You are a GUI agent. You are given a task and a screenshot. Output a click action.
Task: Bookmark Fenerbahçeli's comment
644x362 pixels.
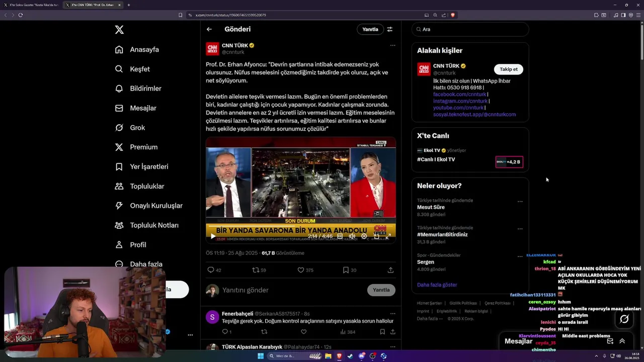[382, 332]
